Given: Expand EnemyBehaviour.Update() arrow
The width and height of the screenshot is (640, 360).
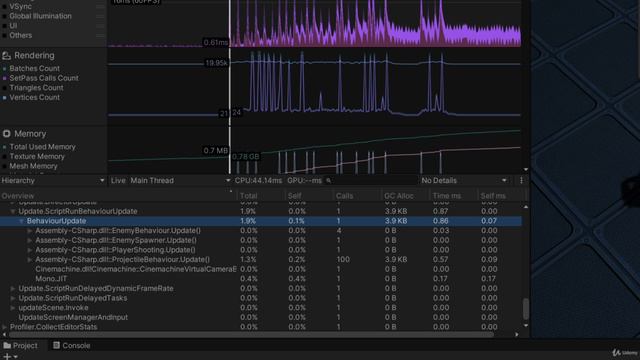Looking at the screenshot, I should pyautogui.click(x=30, y=231).
